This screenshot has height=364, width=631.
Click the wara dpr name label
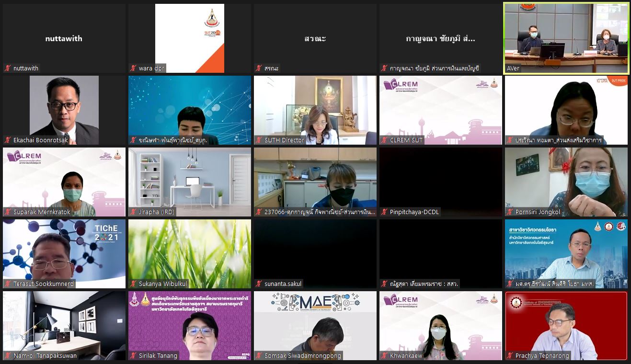pos(151,68)
